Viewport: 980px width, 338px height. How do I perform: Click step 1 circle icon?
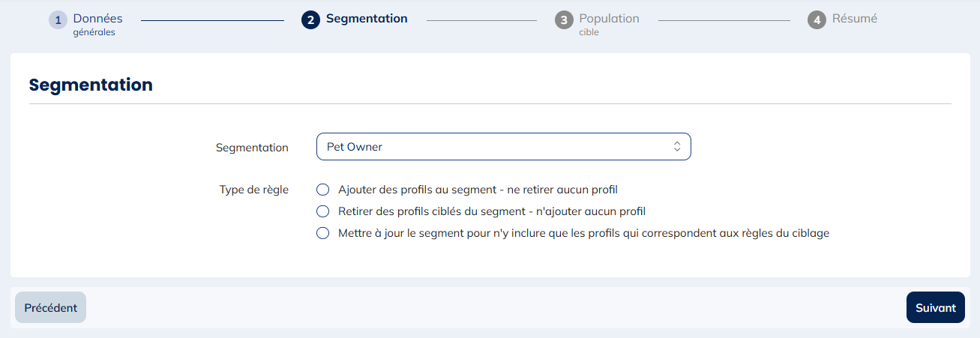(58, 20)
